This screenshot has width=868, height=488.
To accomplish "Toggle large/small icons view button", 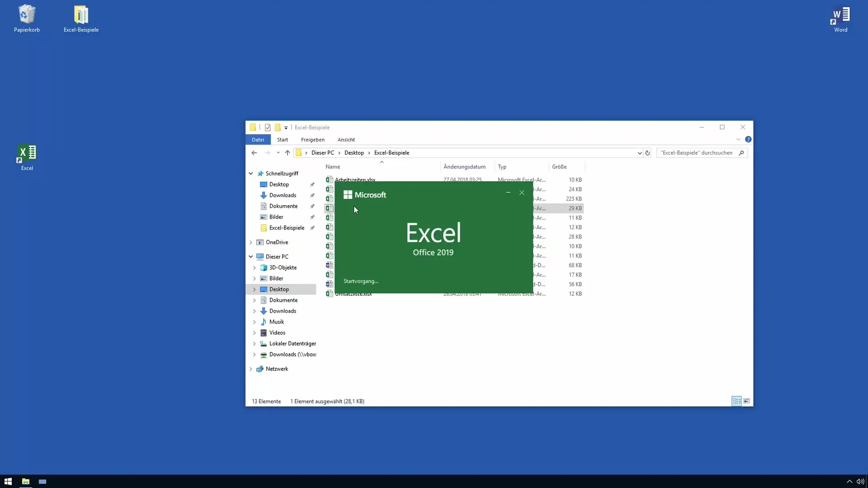I will pyautogui.click(x=746, y=401).
